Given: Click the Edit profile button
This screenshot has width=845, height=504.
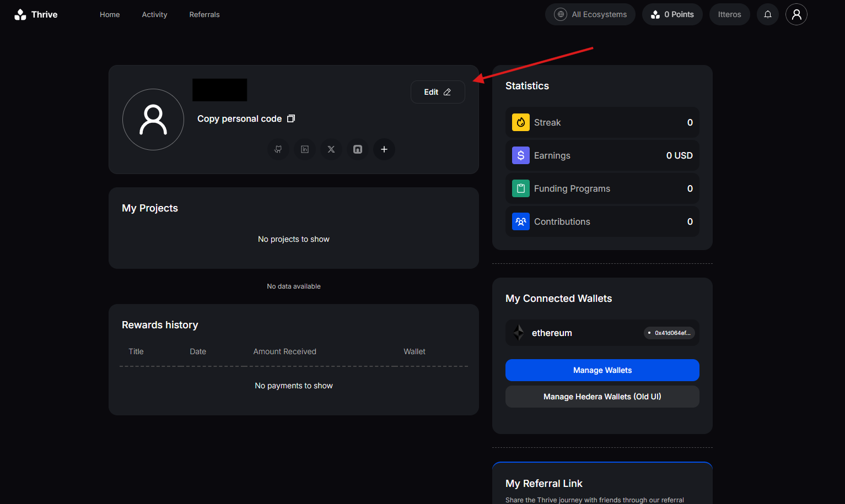Looking at the screenshot, I should pyautogui.click(x=438, y=92).
